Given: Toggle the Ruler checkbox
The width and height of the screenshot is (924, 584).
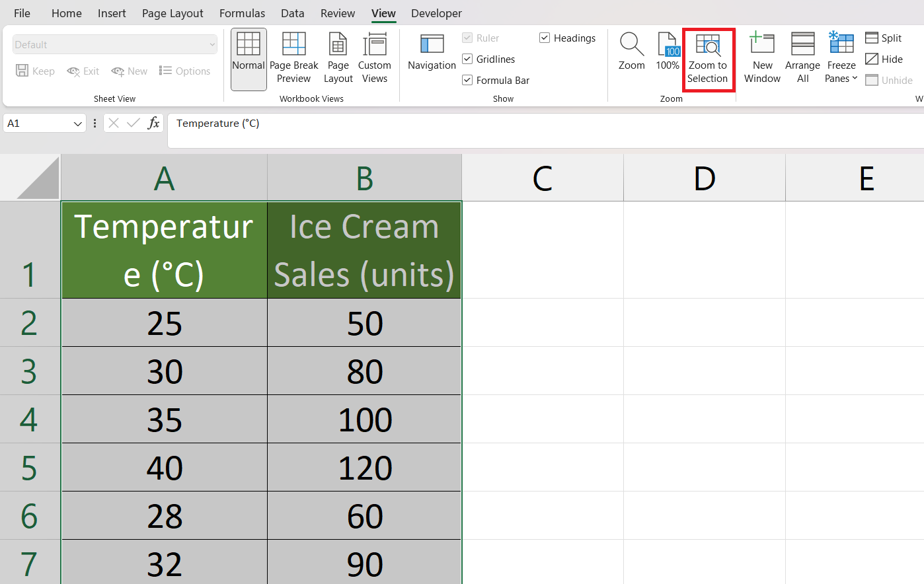Looking at the screenshot, I should [x=467, y=38].
